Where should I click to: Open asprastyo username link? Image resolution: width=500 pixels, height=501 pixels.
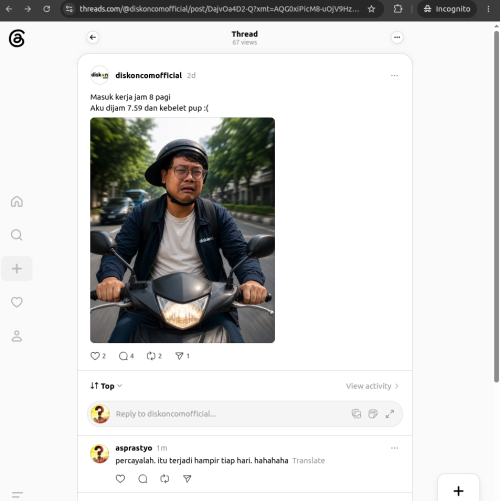(134, 448)
